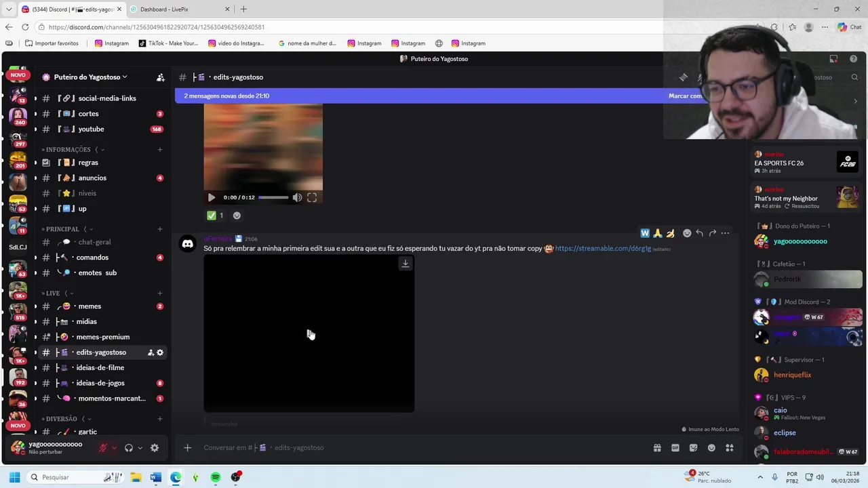Screen dimensions: 868x488
Task: Open the Windows Start menu
Action: pos(14,477)
